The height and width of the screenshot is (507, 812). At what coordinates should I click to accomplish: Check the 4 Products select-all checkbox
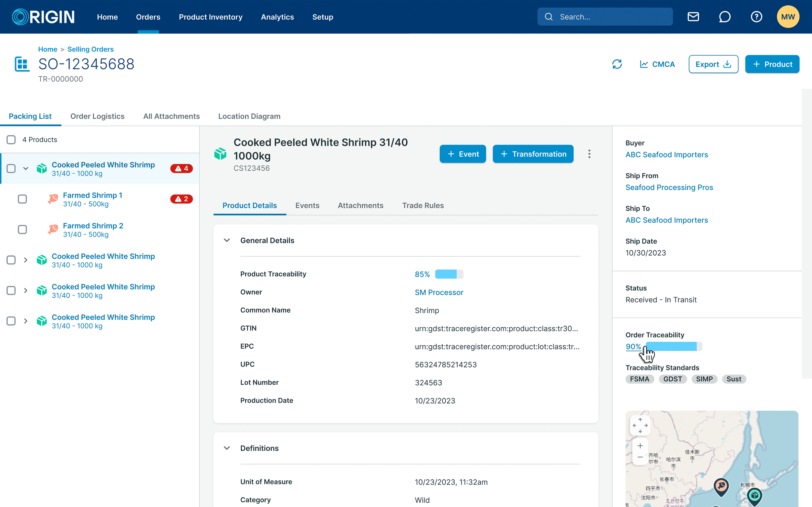point(11,139)
